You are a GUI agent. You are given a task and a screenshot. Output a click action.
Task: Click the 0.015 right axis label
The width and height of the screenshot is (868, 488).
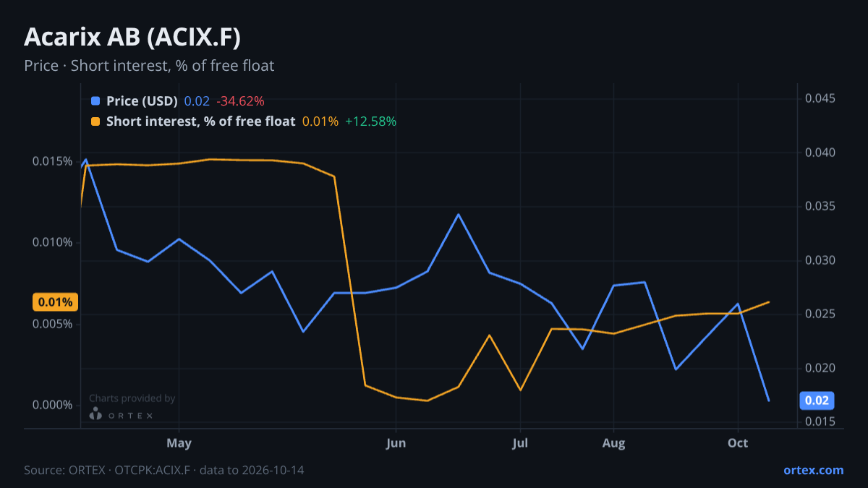tap(820, 421)
